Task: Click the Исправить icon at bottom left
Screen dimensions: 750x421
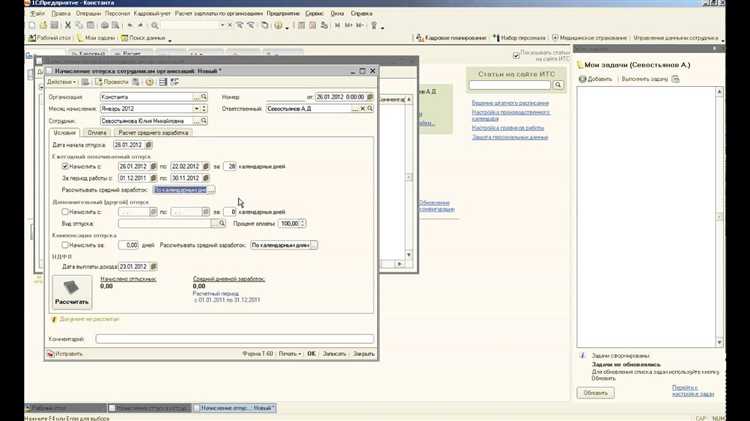Action: [51, 354]
